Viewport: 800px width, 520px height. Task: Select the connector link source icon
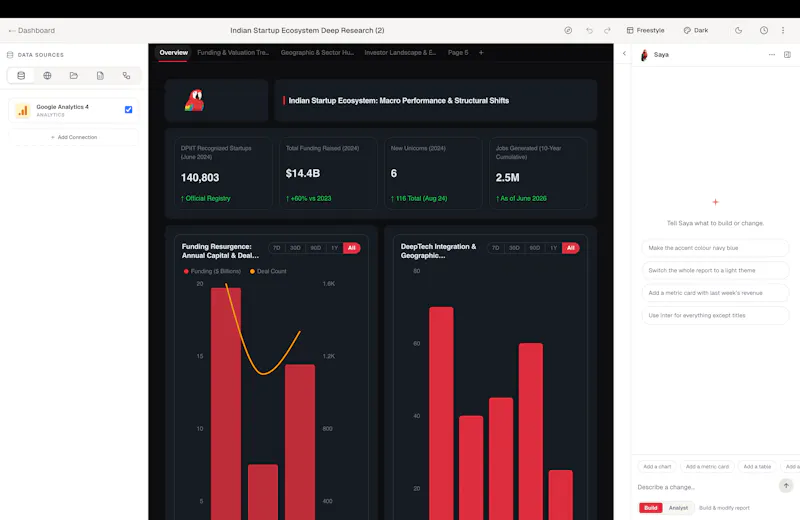(x=127, y=76)
